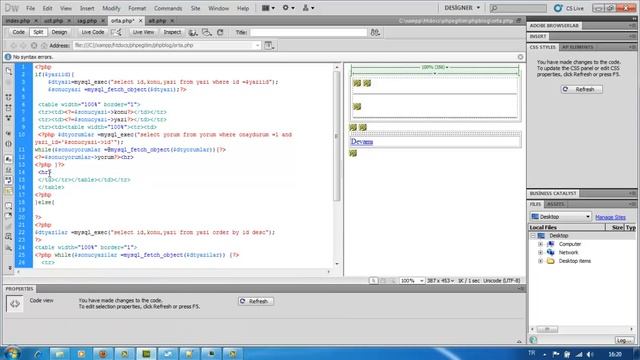Click the Refresh Design View icon in toolbar
This screenshot has height=360, width=640.
220,32
